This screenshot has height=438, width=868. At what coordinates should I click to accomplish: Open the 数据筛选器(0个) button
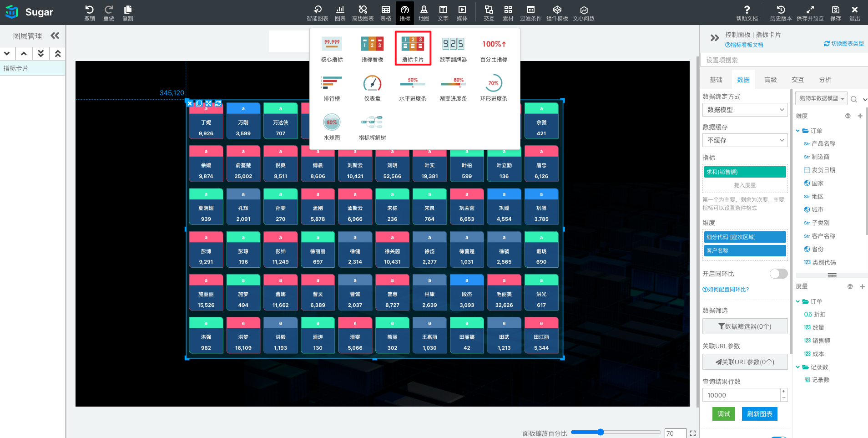[x=745, y=326]
